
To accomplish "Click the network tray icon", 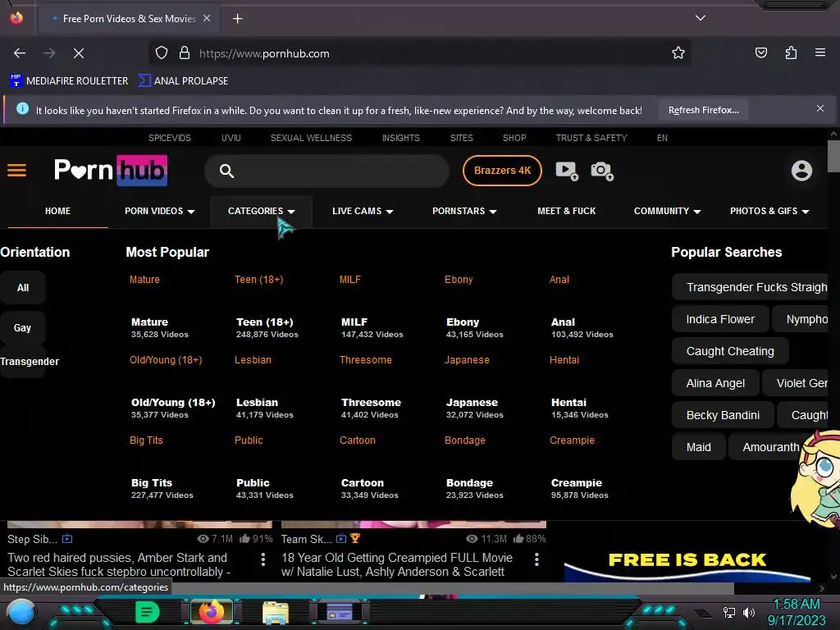I will pyautogui.click(x=729, y=612).
